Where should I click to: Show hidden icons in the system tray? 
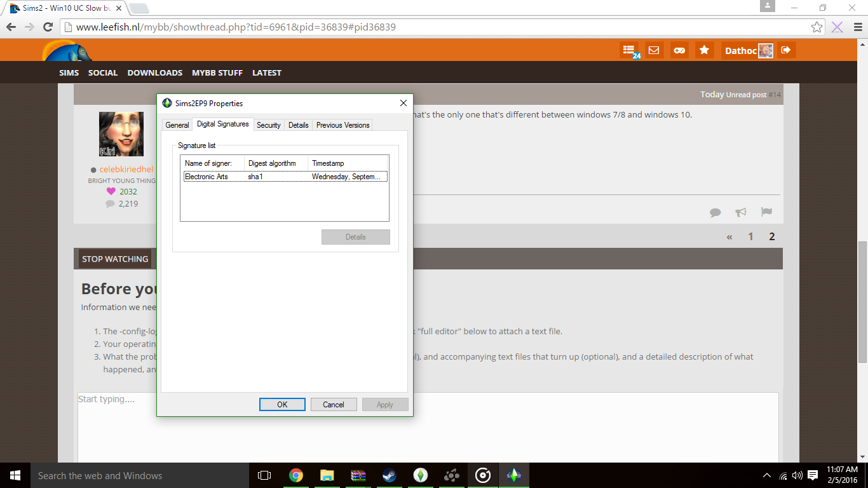tap(767, 475)
